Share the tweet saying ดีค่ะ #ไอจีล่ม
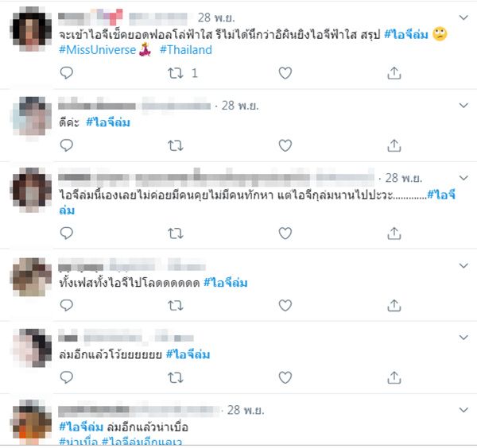Screen dimensions: 477x448 pos(394,145)
